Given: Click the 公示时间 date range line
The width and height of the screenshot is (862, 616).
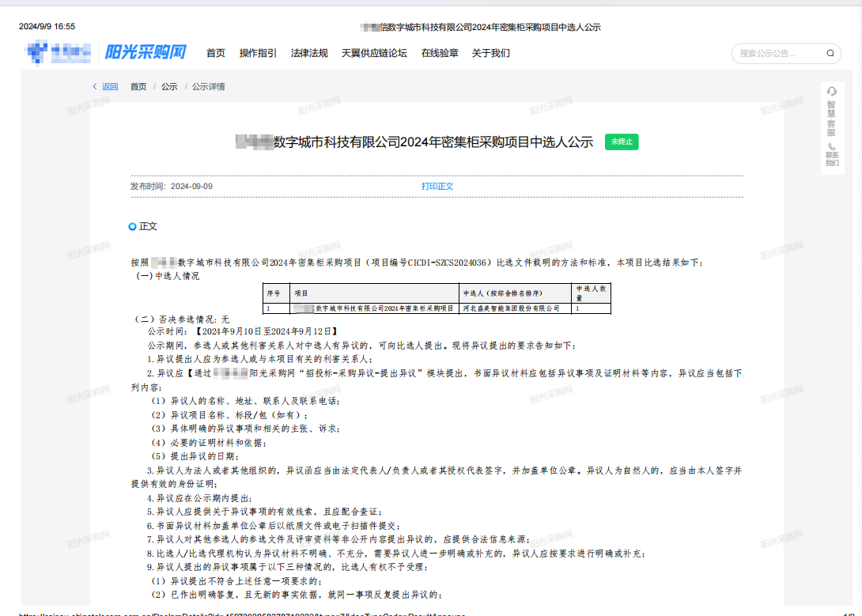Looking at the screenshot, I should click(244, 331).
